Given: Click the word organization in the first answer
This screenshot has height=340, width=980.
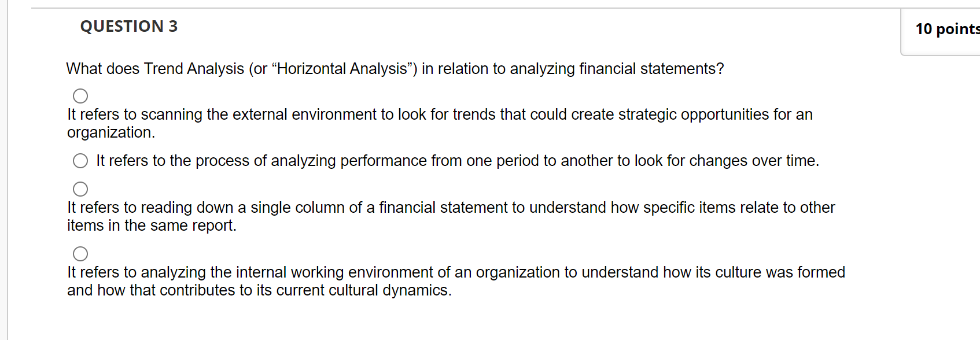Looking at the screenshot, I should 110,132.
